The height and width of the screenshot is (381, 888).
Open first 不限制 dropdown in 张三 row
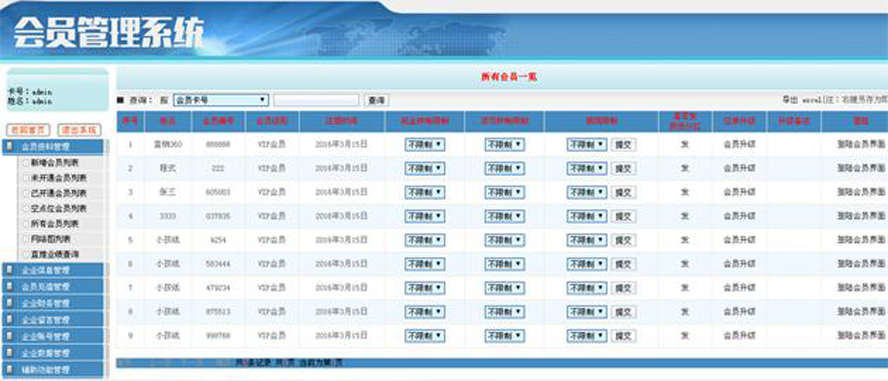425,192
